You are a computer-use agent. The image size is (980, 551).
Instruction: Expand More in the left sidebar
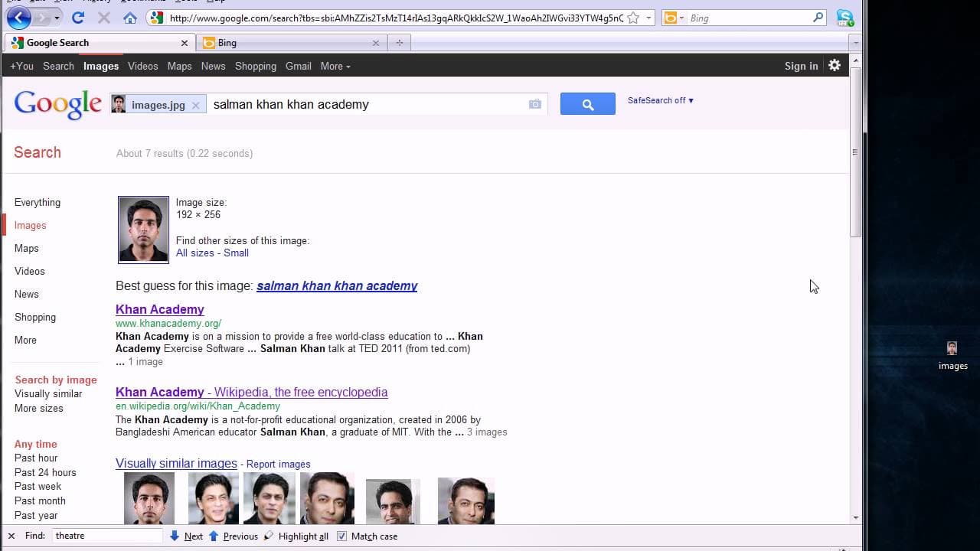(25, 340)
